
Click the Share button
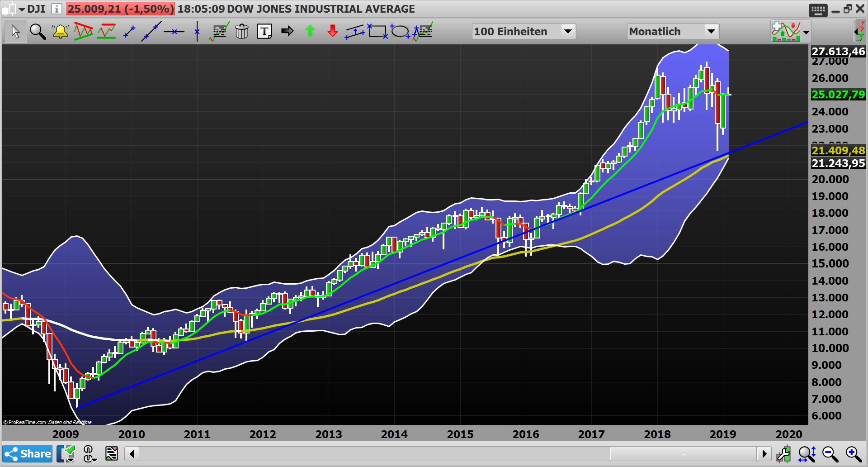pos(28,454)
